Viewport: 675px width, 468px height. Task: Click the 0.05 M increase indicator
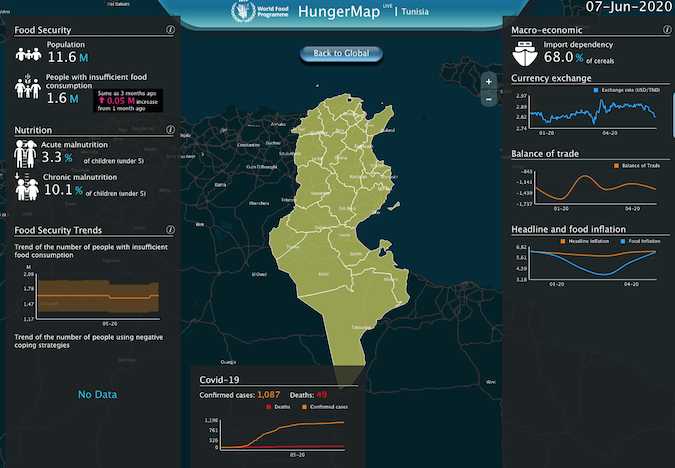128,101
